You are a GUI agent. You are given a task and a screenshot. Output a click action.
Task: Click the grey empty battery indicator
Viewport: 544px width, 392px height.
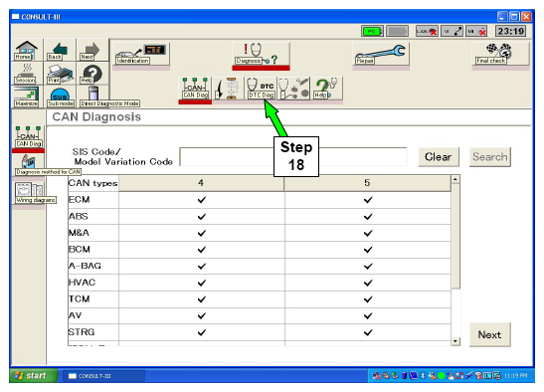[397, 31]
